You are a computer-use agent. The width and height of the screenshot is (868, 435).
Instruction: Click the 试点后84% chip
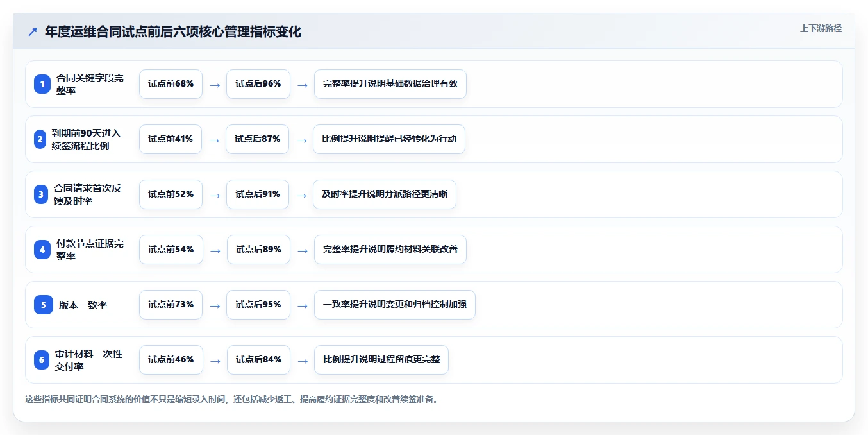pyautogui.click(x=258, y=360)
